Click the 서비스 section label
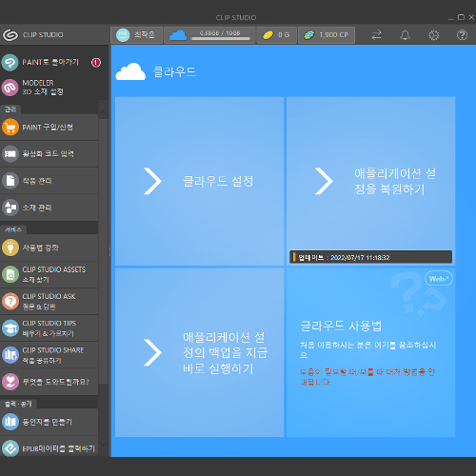The width and height of the screenshot is (476, 476). coord(13,229)
